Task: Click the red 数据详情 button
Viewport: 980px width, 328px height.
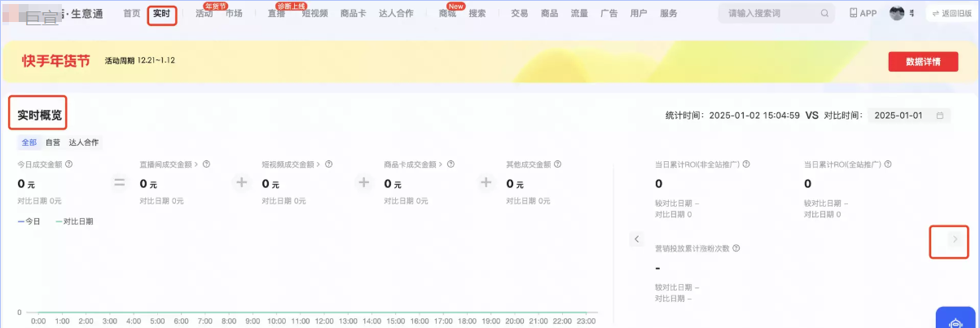Action: [923, 62]
